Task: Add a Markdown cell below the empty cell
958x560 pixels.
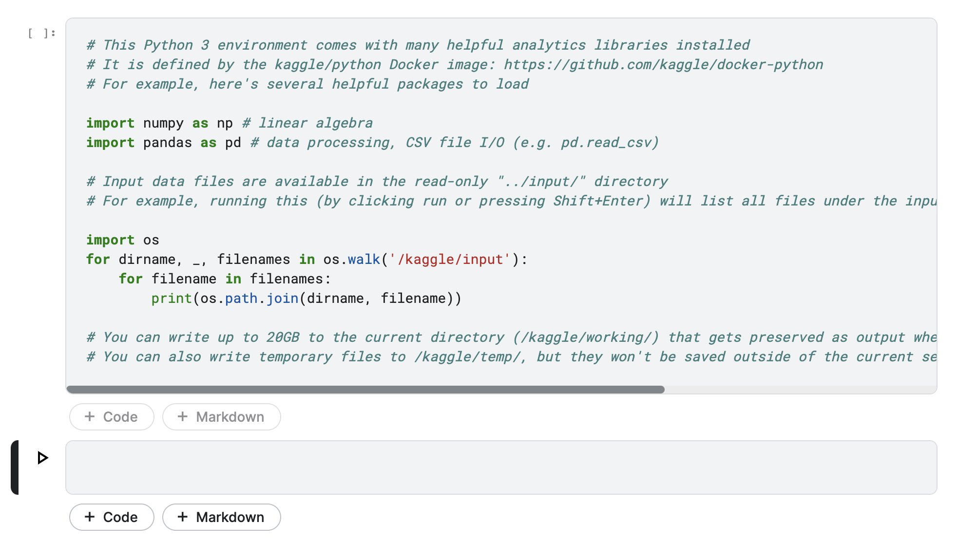Action: pos(221,517)
